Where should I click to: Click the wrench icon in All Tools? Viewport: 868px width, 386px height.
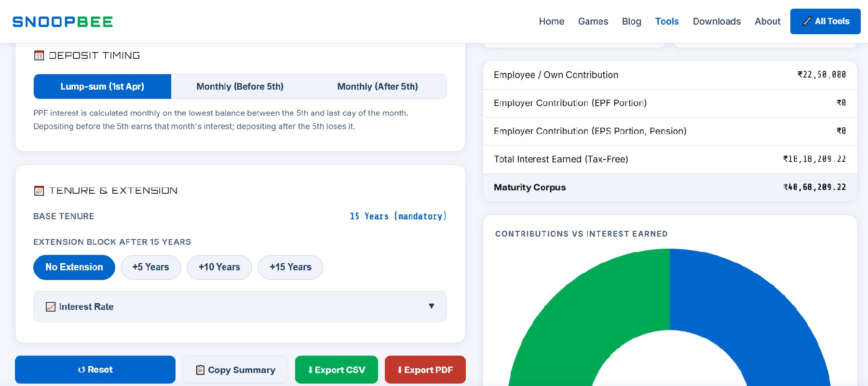(x=807, y=21)
